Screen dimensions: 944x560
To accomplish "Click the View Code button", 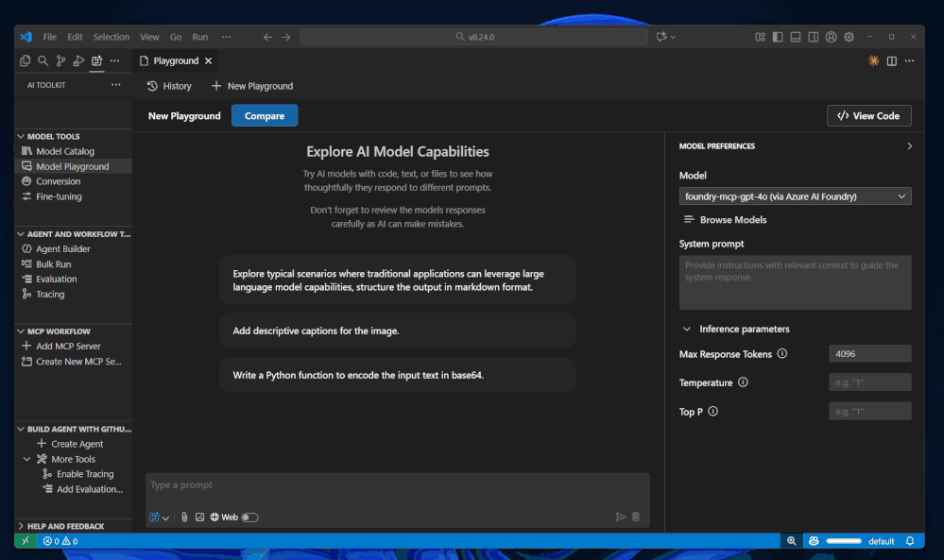I will (x=868, y=115).
